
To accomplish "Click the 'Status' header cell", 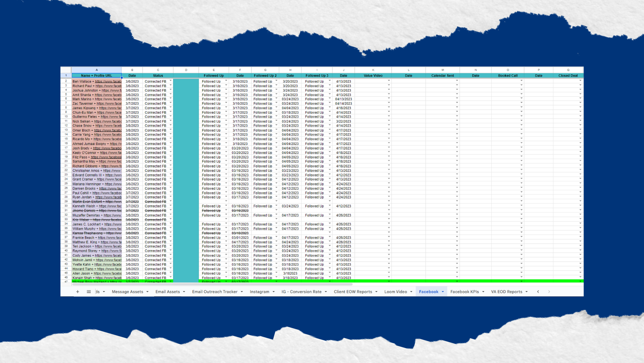I will [158, 75].
